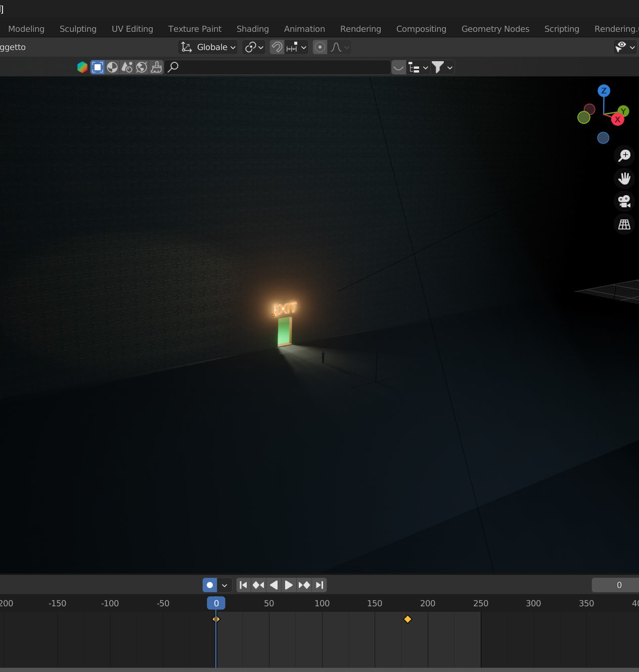Toggle the highlighted object square filter icon
Image resolution: width=639 pixels, height=672 pixels.
tap(98, 67)
